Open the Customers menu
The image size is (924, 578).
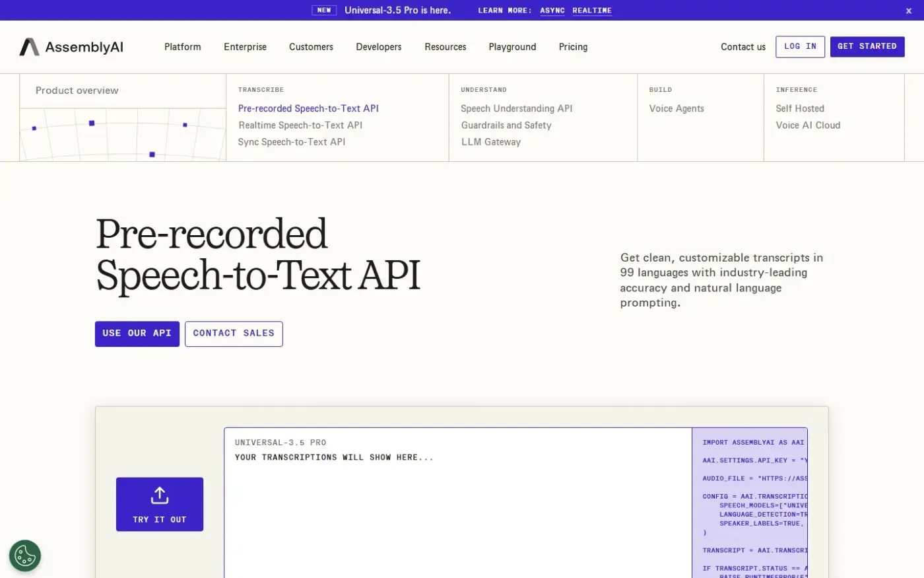pos(311,47)
